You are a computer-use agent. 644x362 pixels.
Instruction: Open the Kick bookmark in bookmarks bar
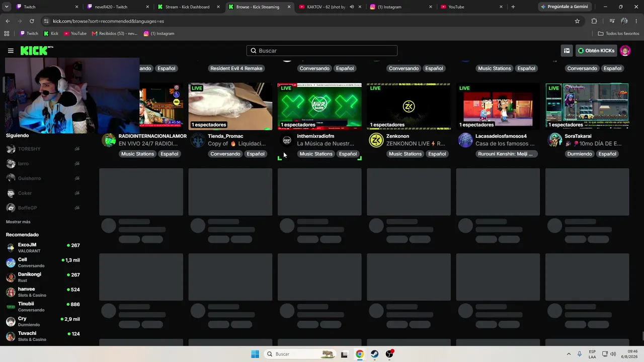51,34
